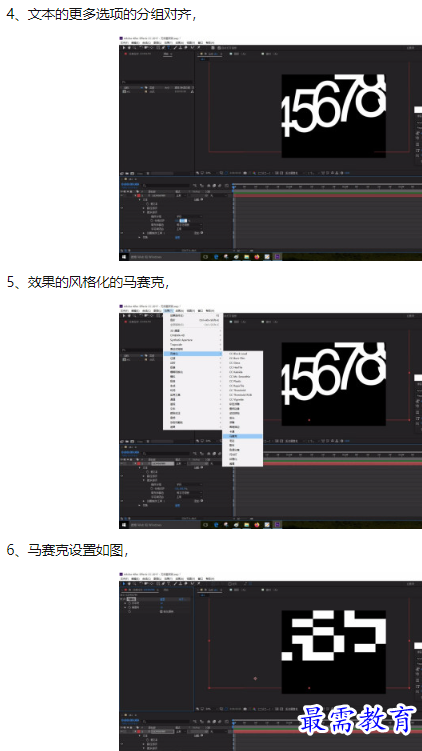Open the Effect menu in step 5 menu bar
The width and height of the screenshot is (422, 751).
click(169, 310)
